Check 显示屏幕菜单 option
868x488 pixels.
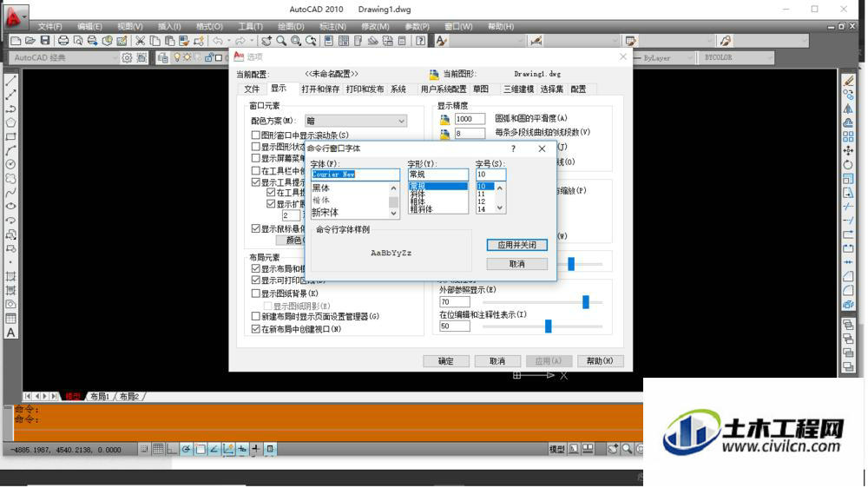[x=255, y=158]
